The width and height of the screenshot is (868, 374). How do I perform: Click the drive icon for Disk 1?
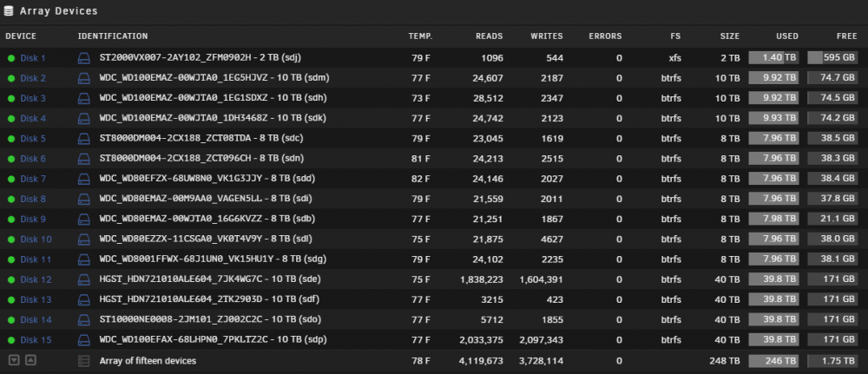tap(83, 58)
